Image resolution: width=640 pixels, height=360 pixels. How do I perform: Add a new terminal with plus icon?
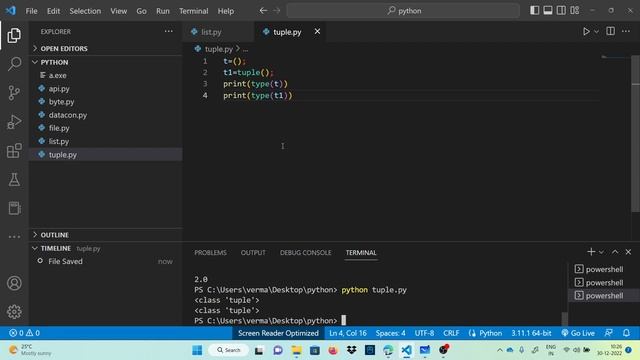[591, 252]
